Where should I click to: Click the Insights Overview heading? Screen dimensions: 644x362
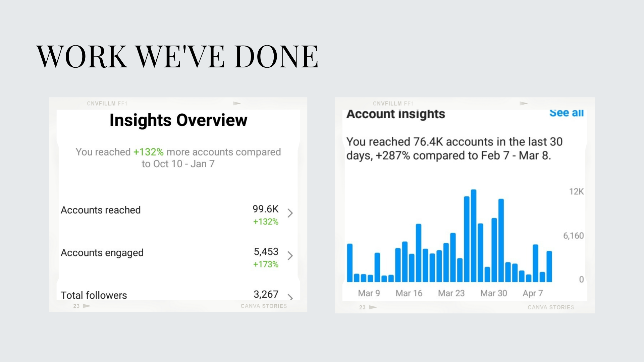[178, 120]
